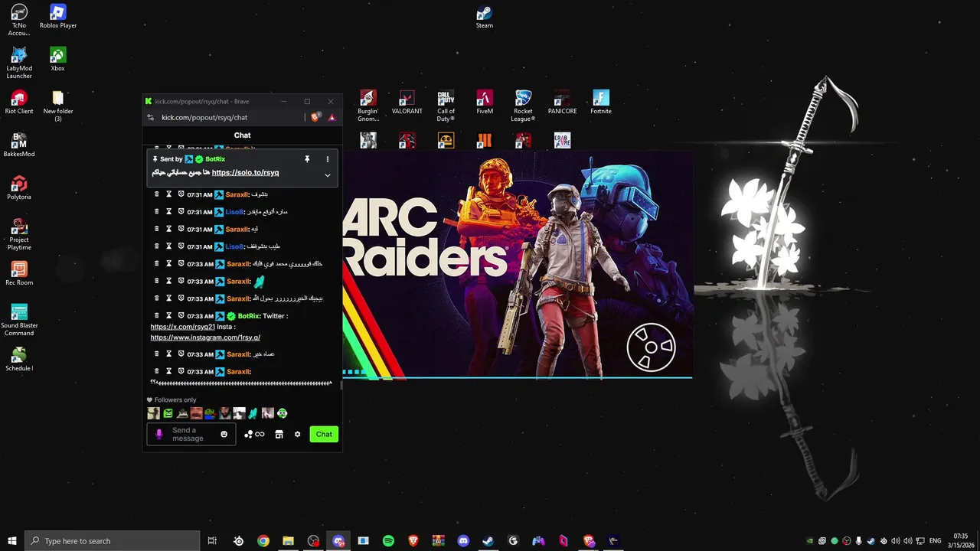Select the Roblox Player desktop icon
Image resolution: width=980 pixels, height=551 pixels.
(58, 17)
